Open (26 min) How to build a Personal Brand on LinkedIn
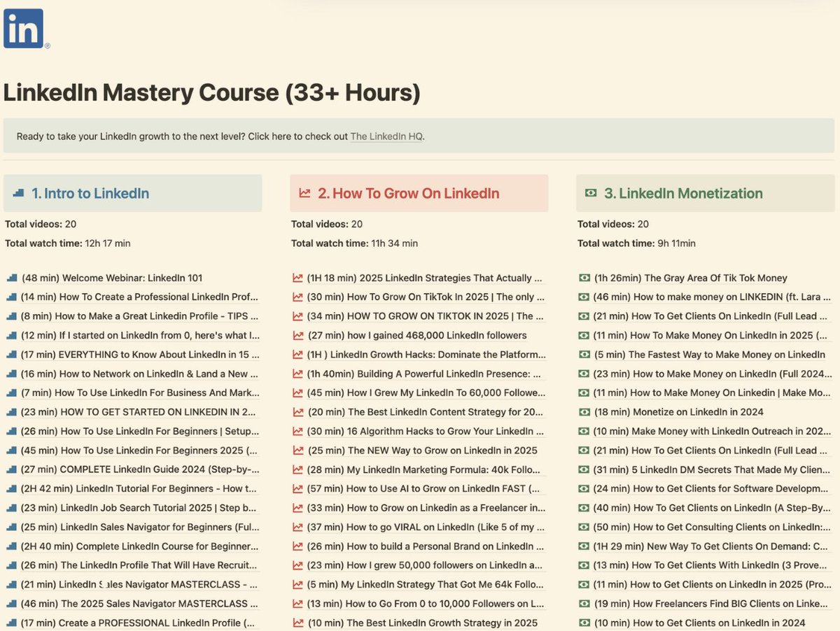 click(x=427, y=546)
